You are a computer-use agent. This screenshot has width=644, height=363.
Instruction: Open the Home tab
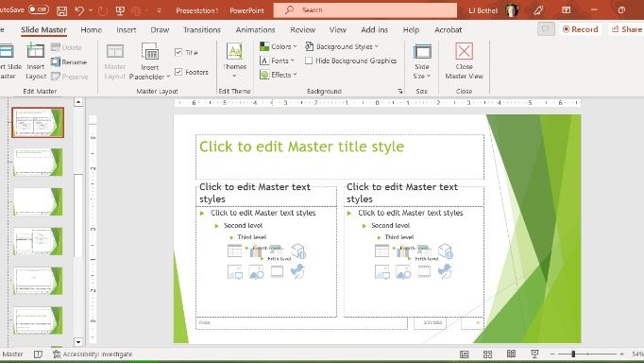coord(92,29)
